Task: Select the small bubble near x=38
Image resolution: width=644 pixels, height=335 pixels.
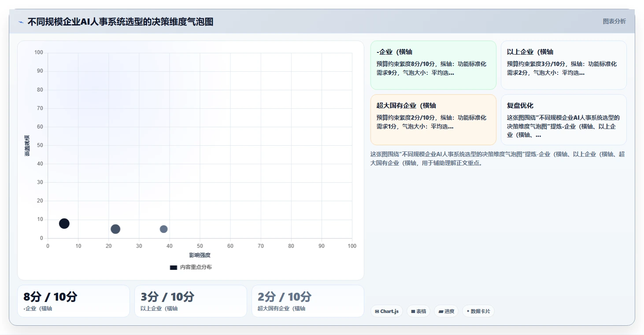Action: coord(163,229)
